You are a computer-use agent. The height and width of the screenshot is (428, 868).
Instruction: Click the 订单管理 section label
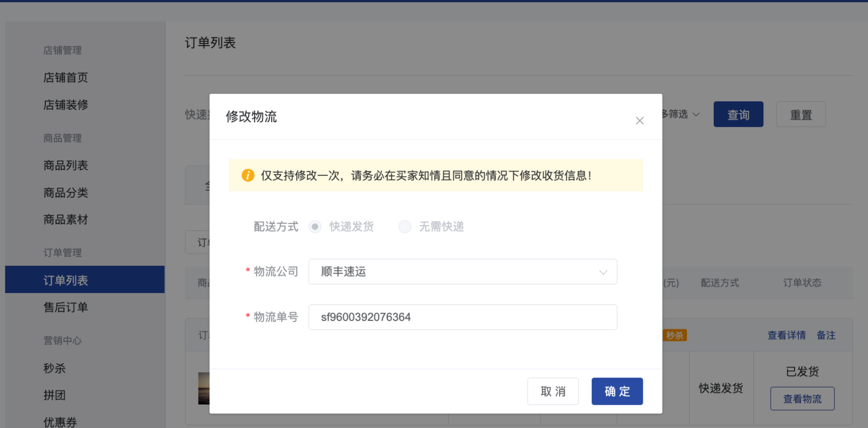pyautogui.click(x=63, y=253)
